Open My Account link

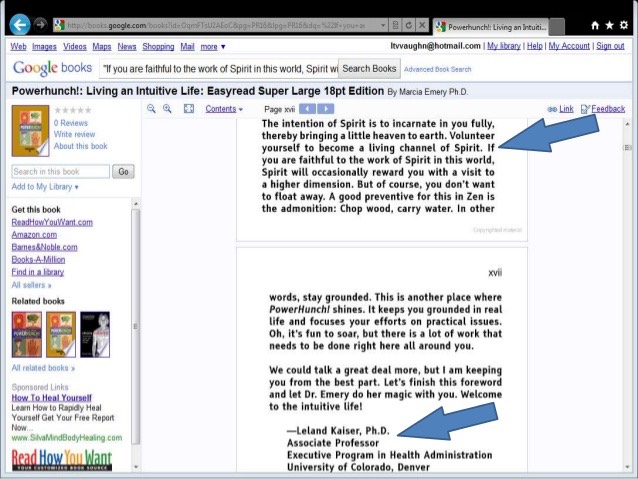(569, 46)
